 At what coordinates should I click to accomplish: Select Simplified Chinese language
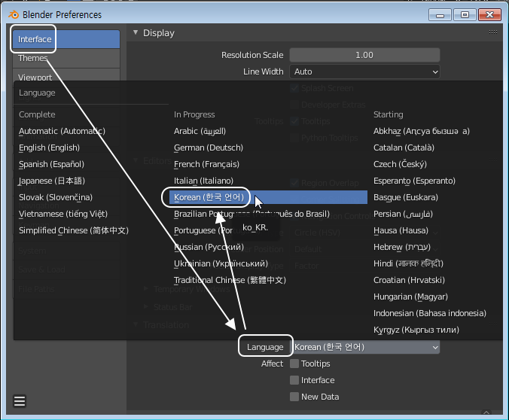pos(74,230)
